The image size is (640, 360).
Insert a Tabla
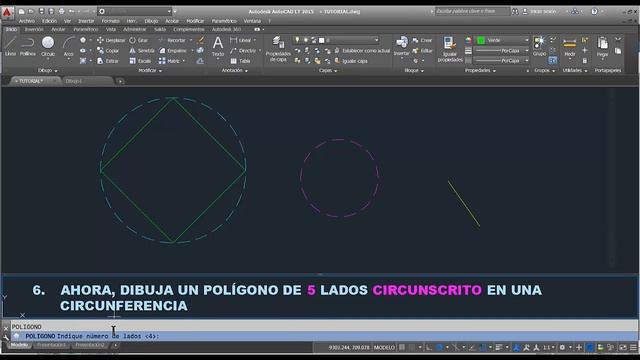click(240, 61)
